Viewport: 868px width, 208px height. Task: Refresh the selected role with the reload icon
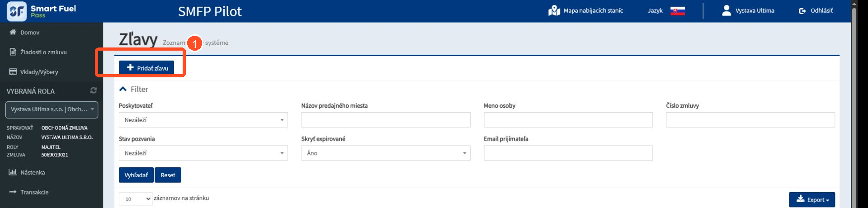[x=94, y=90]
